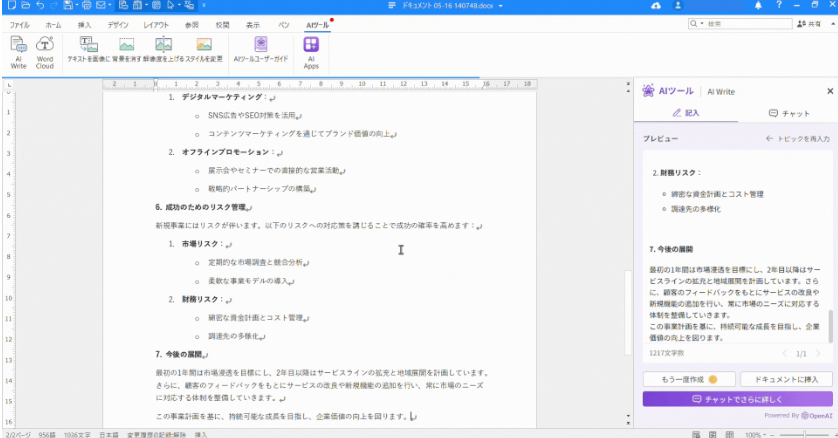Open the Word Cloud tool
The width and height of the screenshot is (838, 438).
(x=45, y=52)
